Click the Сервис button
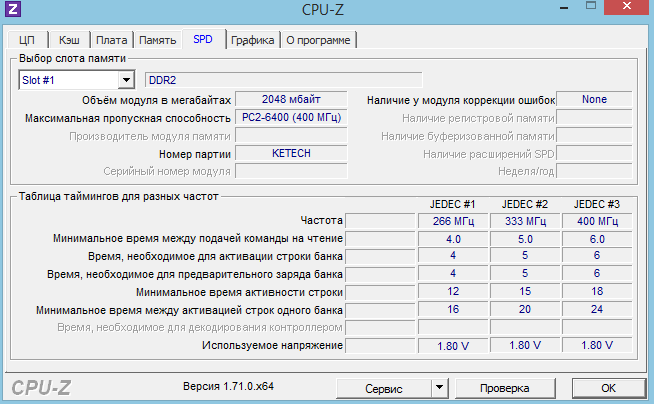 [x=384, y=389]
